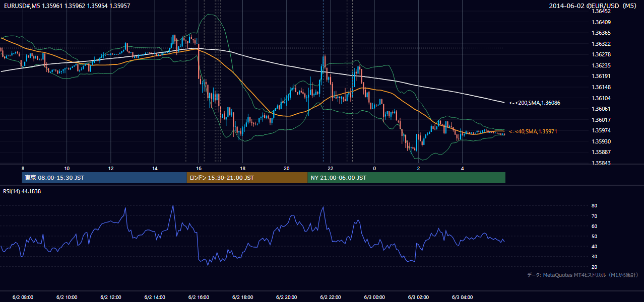Click hour label 18 under price chart
The image size is (644, 302).
242,168
